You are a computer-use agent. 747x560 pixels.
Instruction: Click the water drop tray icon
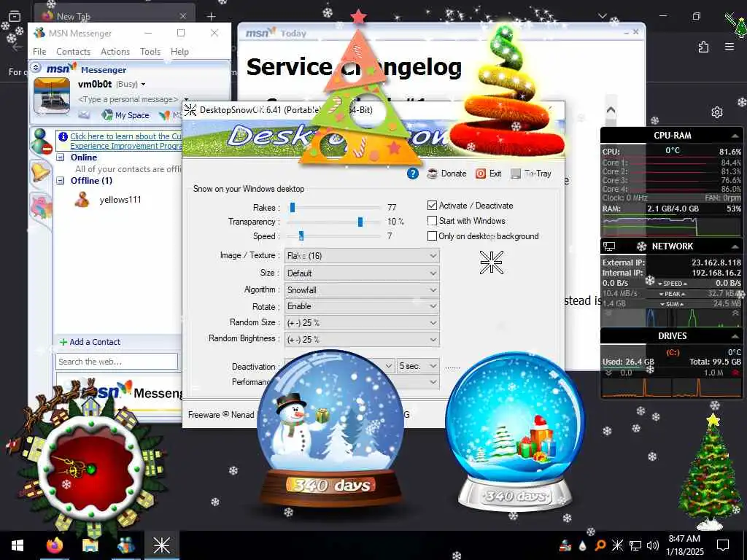(583, 545)
